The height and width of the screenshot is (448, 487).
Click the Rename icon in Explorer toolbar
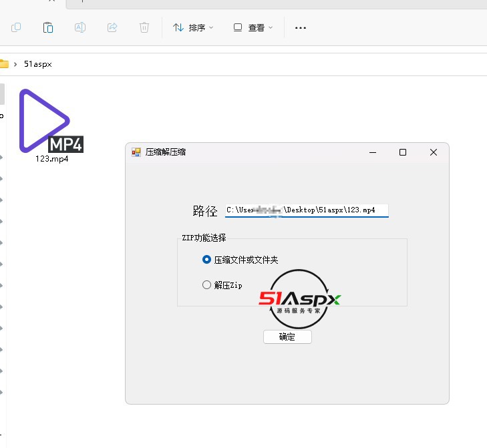80,27
